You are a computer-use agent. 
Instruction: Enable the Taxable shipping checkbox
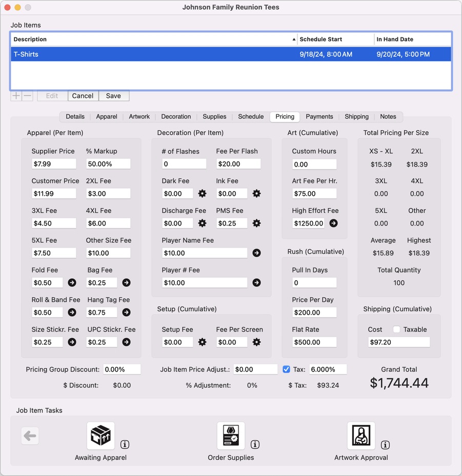pyautogui.click(x=396, y=329)
